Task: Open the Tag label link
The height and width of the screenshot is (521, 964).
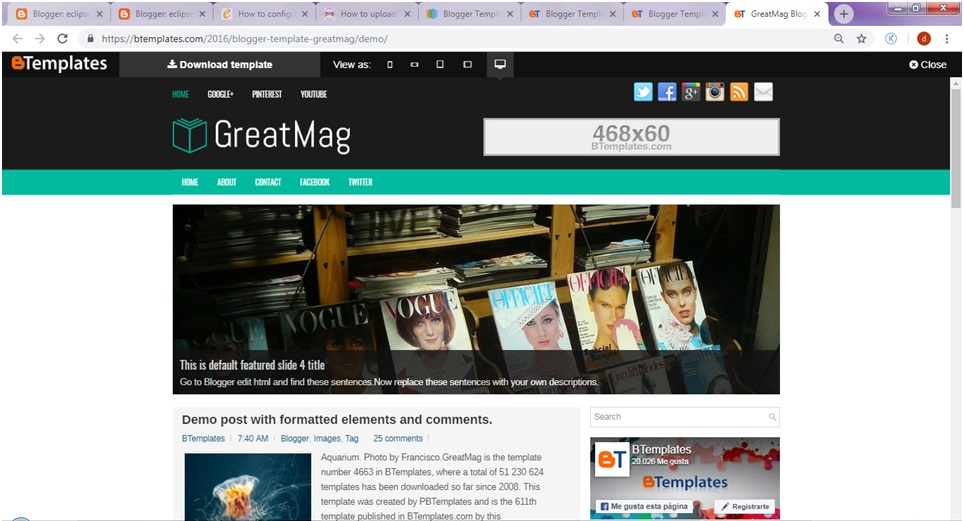Action: click(x=352, y=439)
